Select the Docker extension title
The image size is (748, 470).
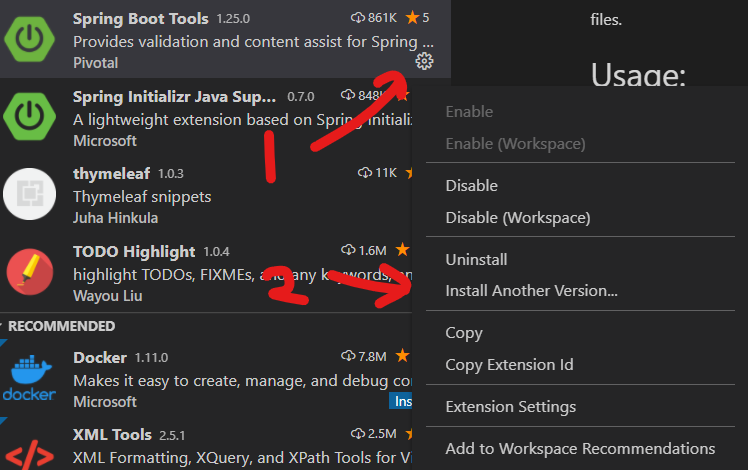100,358
